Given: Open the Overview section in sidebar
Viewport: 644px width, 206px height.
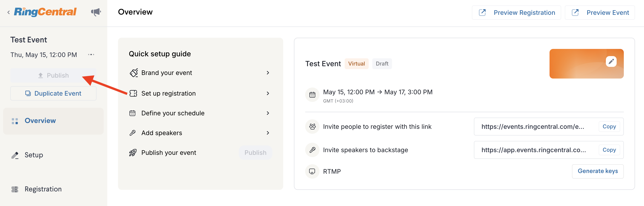Looking at the screenshot, I should point(53,121).
